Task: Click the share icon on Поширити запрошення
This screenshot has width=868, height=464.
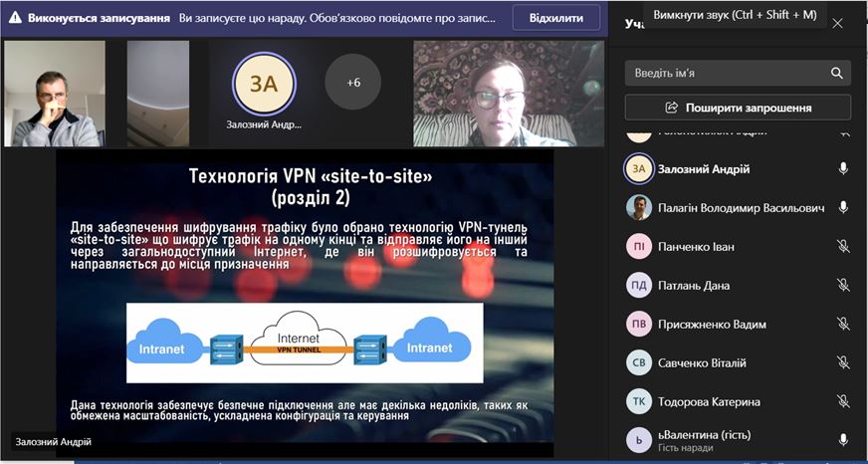Action: (x=672, y=108)
